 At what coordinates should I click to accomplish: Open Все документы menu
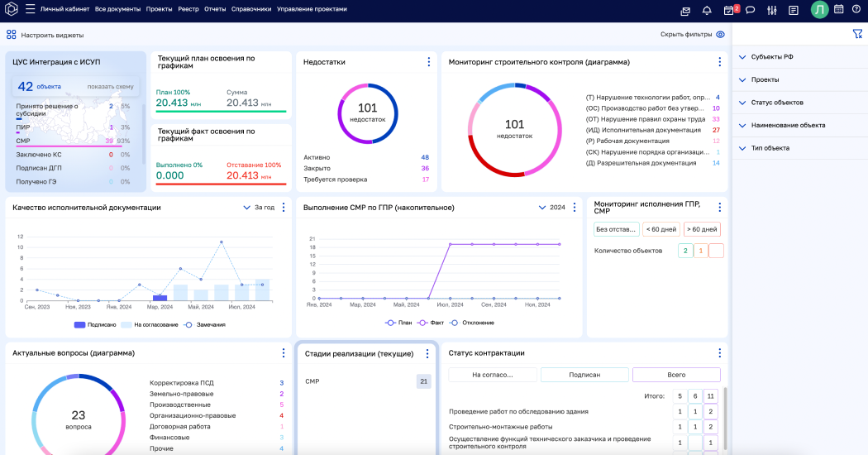pyautogui.click(x=117, y=9)
